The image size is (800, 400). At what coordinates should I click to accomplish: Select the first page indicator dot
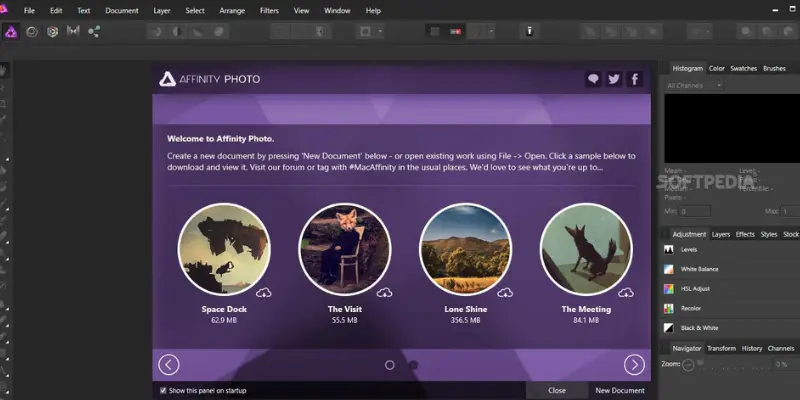point(390,365)
